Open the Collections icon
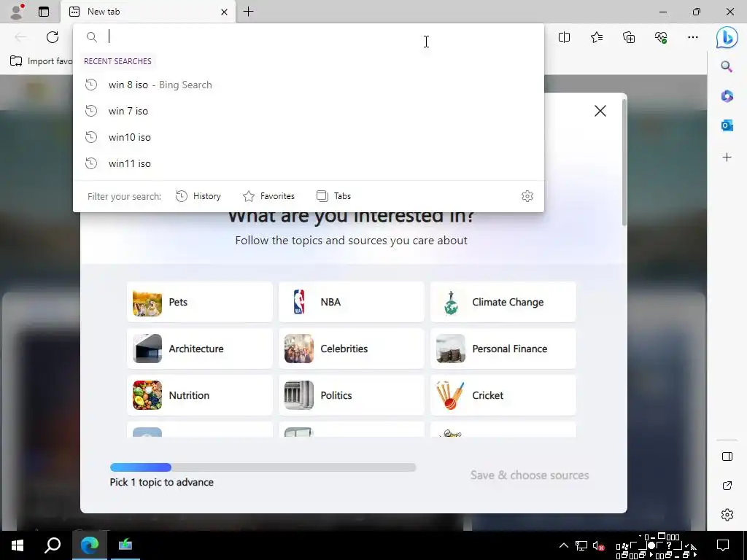The height and width of the screenshot is (560, 747). 629,37
